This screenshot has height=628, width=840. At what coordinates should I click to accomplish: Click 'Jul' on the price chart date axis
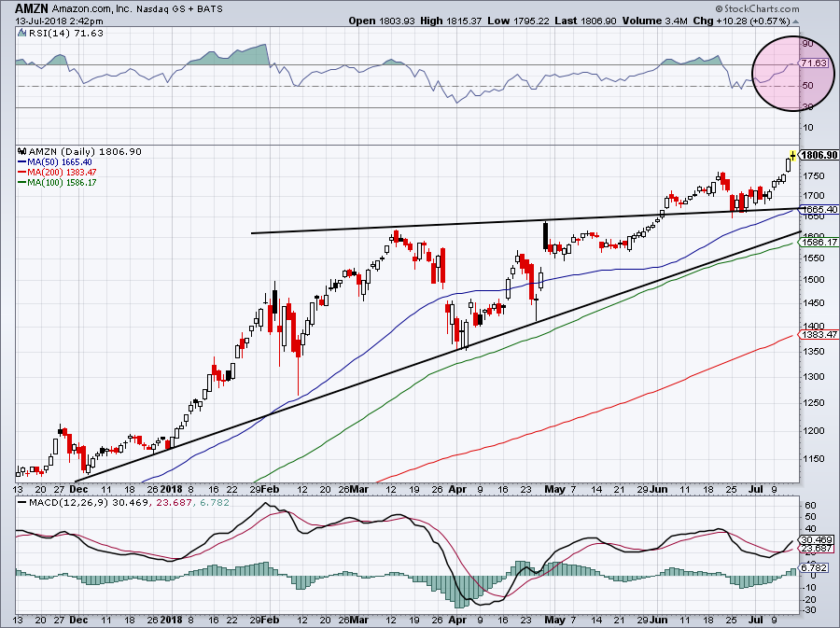756,489
